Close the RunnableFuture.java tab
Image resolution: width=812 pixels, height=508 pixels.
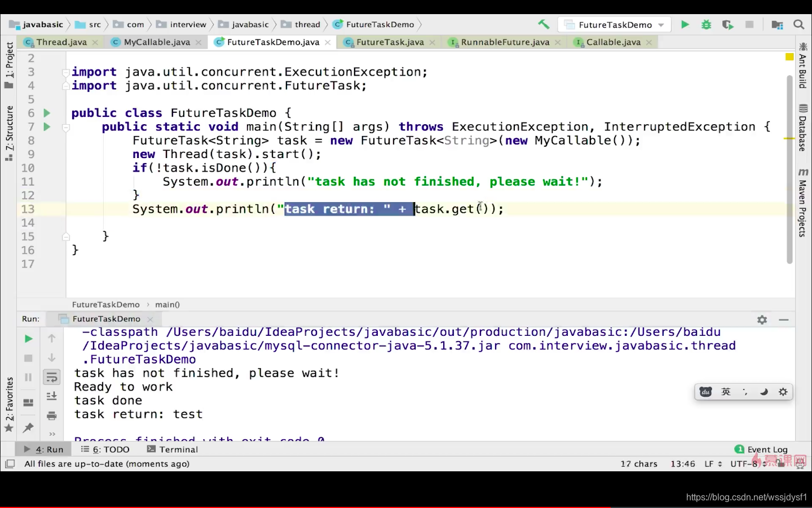pyautogui.click(x=558, y=42)
